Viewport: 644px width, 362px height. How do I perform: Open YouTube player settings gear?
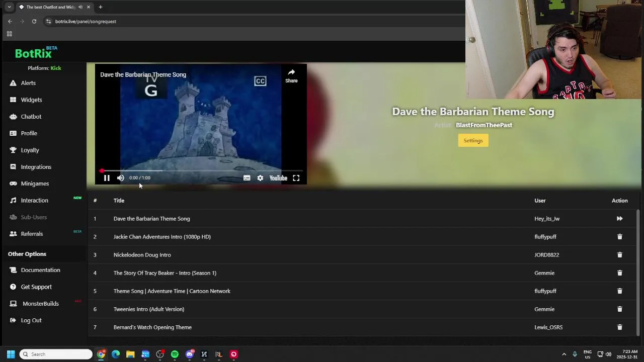tap(260, 178)
